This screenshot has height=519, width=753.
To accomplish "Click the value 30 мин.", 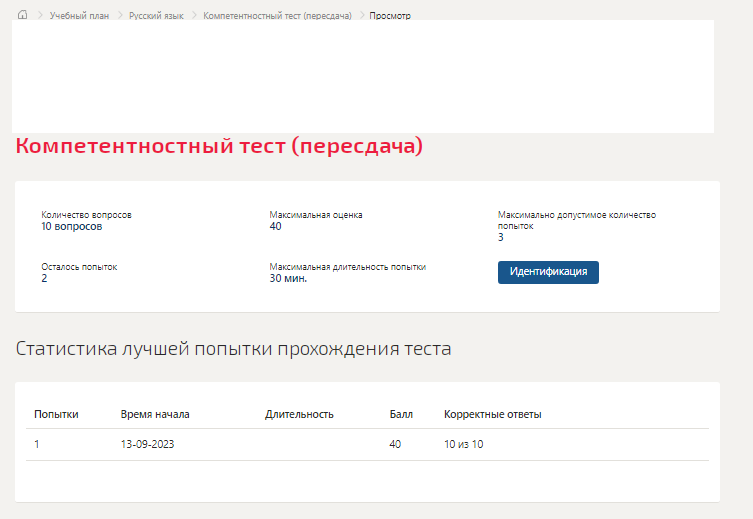I will pos(288,278).
